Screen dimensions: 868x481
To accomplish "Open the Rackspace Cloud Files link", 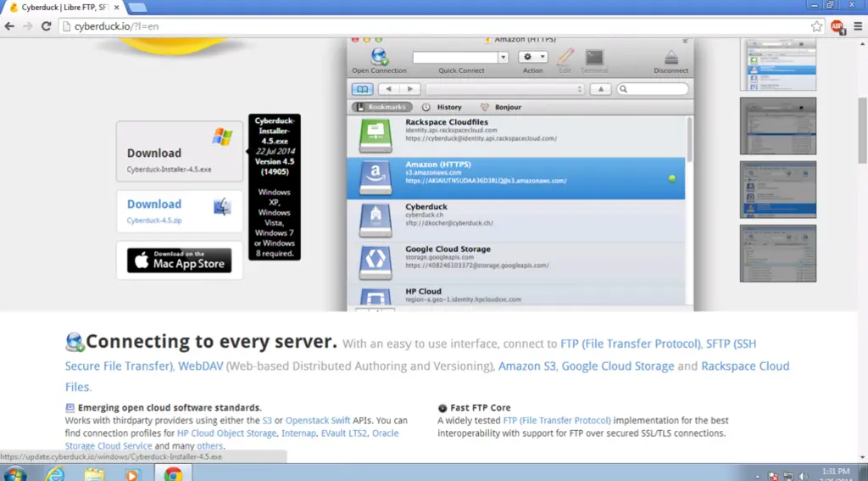I will (427, 377).
